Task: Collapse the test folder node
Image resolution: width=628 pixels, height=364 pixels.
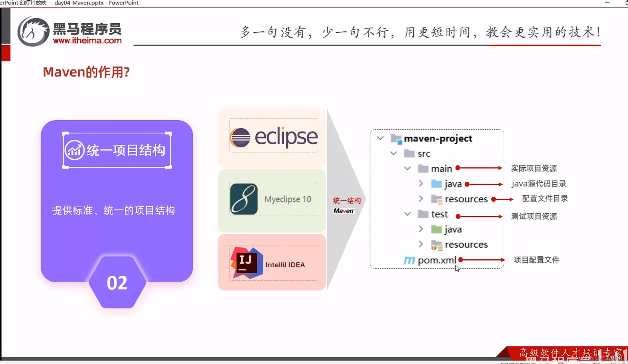Action: point(407,214)
